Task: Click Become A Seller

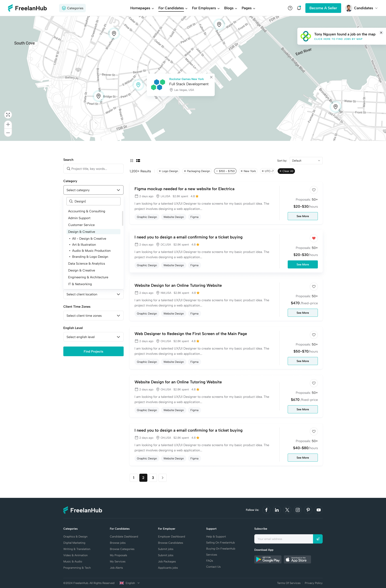Action: point(323,8)
